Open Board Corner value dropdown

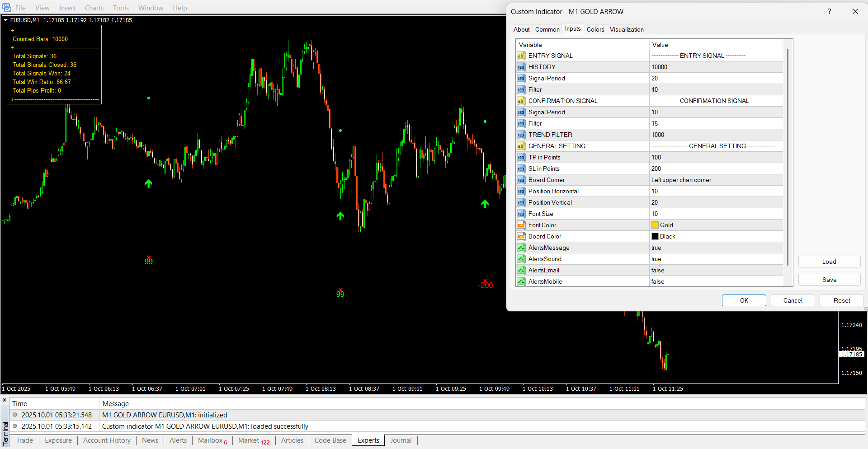coord(716,180)
